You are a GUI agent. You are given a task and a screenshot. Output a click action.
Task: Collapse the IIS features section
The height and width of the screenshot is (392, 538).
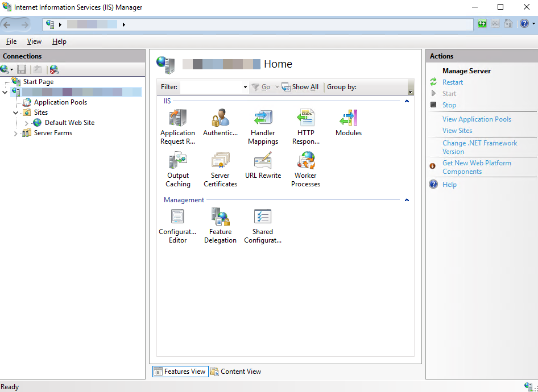[x=406, y=101]
